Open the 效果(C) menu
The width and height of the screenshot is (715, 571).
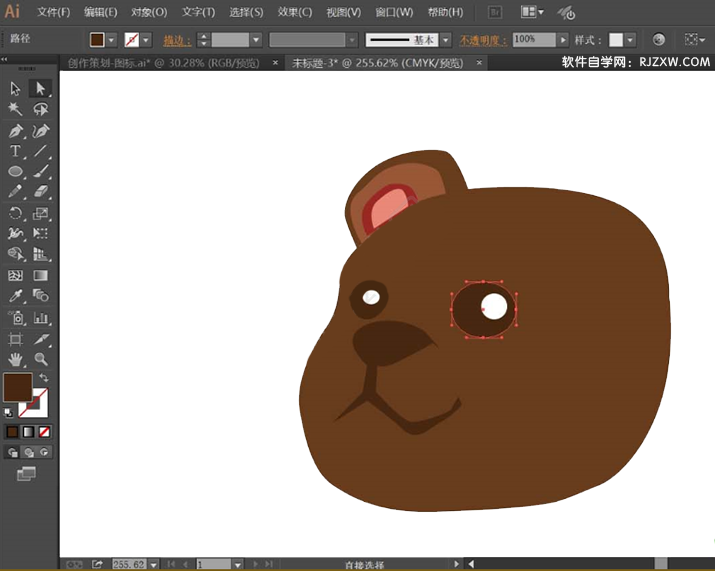click(x=294, y=12)
